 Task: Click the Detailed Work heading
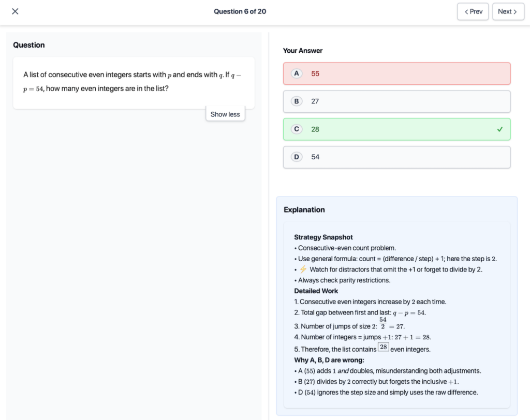click(x=316, y=291)
